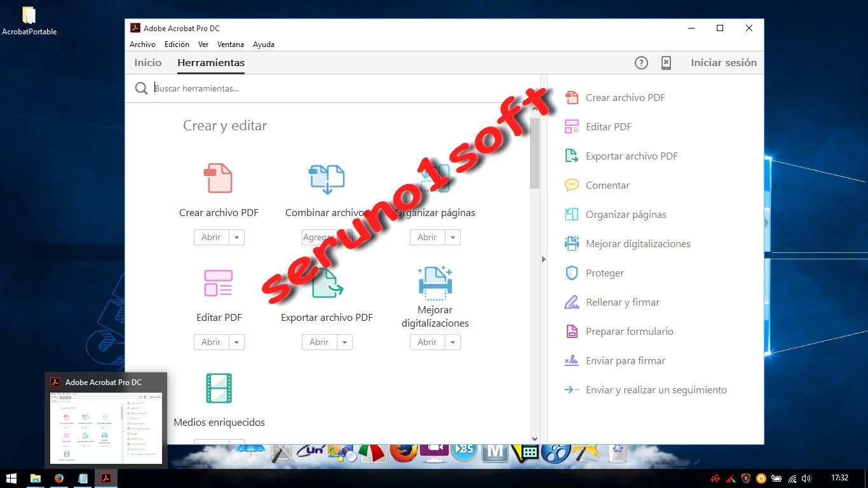Open the Edición menu
Screen dimensions: 868x488
pos(177,44)
